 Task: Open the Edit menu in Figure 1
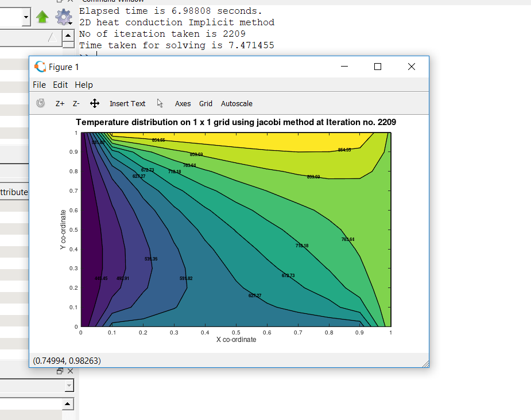click(x=60, y=85)
